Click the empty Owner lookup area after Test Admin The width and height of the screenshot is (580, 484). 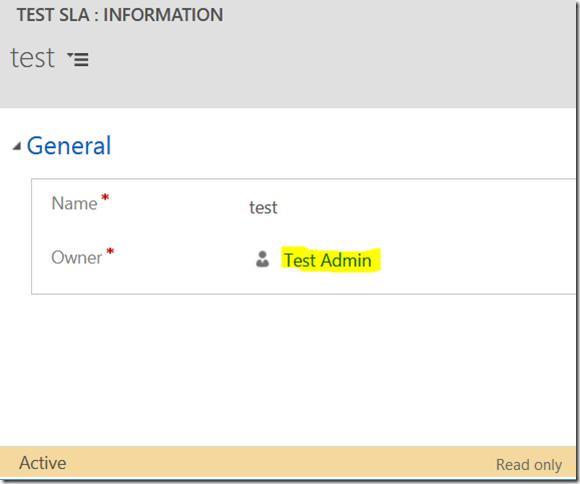(x=477, y=260)
